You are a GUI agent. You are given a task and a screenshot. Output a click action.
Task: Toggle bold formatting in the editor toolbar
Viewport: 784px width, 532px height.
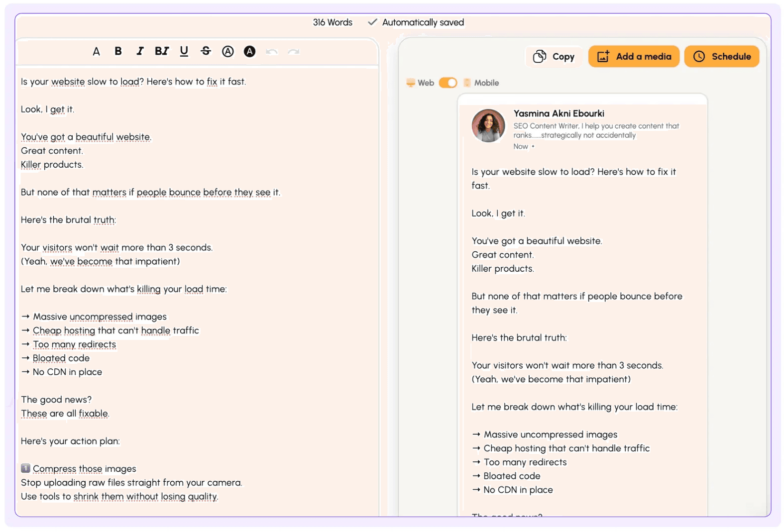pos(118,51)
